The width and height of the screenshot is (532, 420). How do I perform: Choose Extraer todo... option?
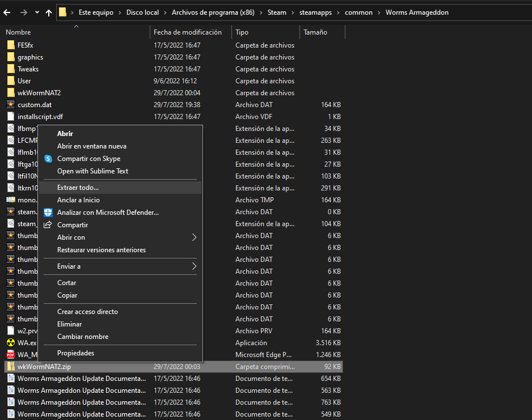click(x=120, y=188)
